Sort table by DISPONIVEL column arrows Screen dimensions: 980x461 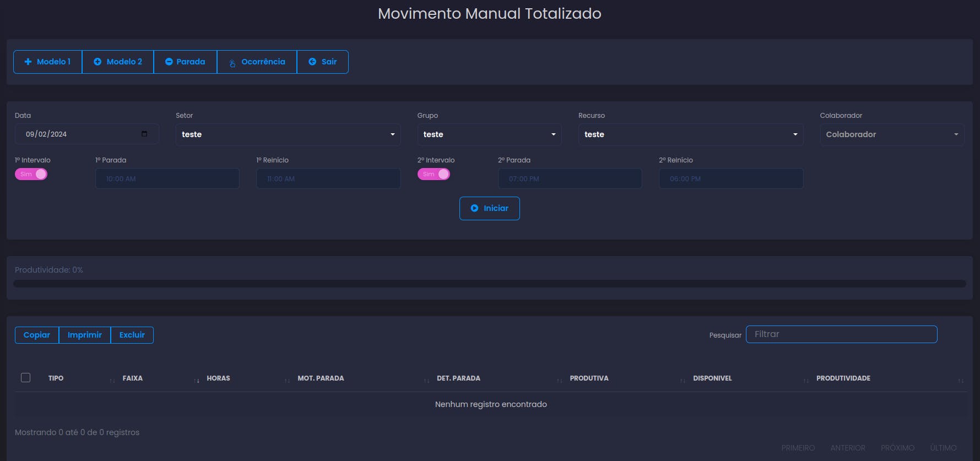[x=806, y=381]
